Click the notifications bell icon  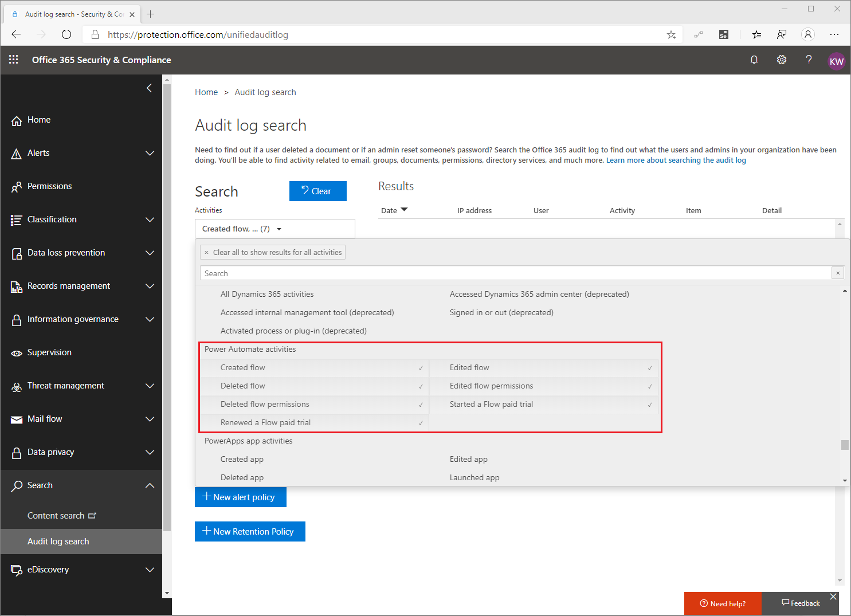[754, 60]
